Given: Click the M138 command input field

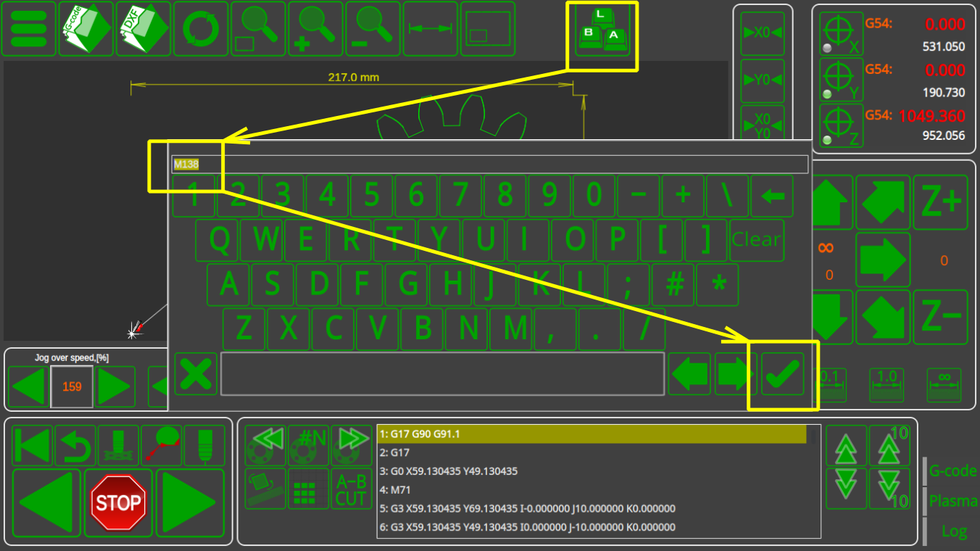Looking at the screenshot, I should [x=489, y=165].
